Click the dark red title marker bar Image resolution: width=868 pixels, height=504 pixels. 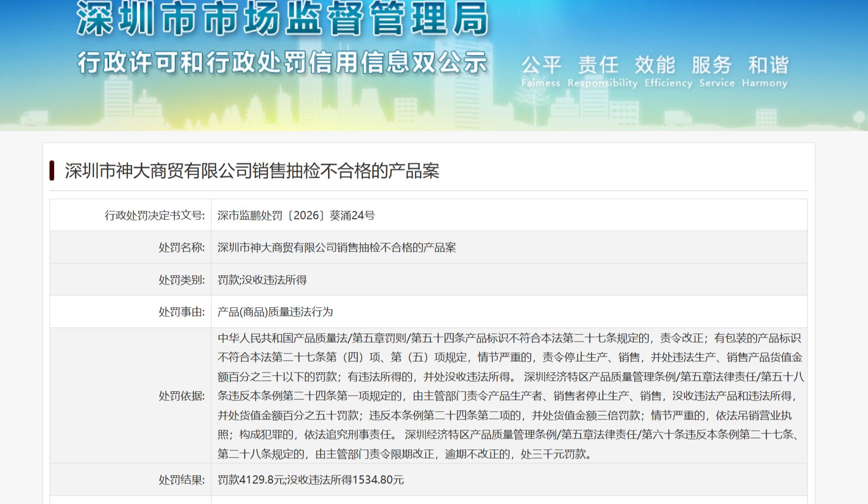(x=52, y=171)
